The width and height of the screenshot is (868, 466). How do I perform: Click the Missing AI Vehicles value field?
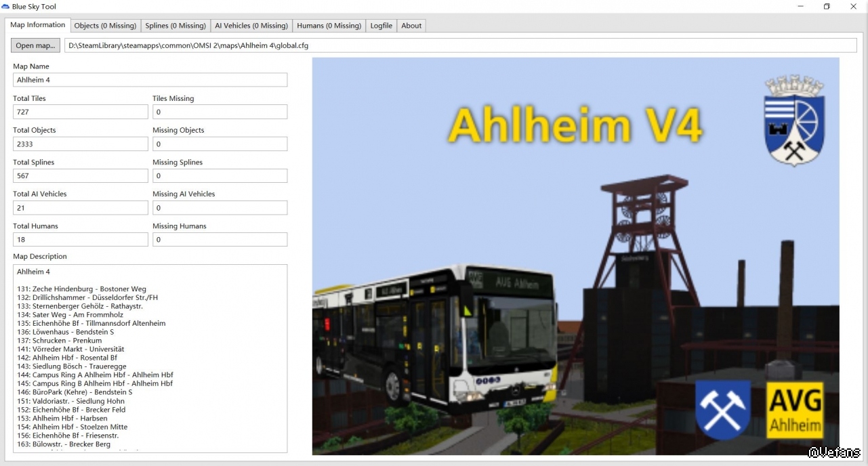click(220, 208)
